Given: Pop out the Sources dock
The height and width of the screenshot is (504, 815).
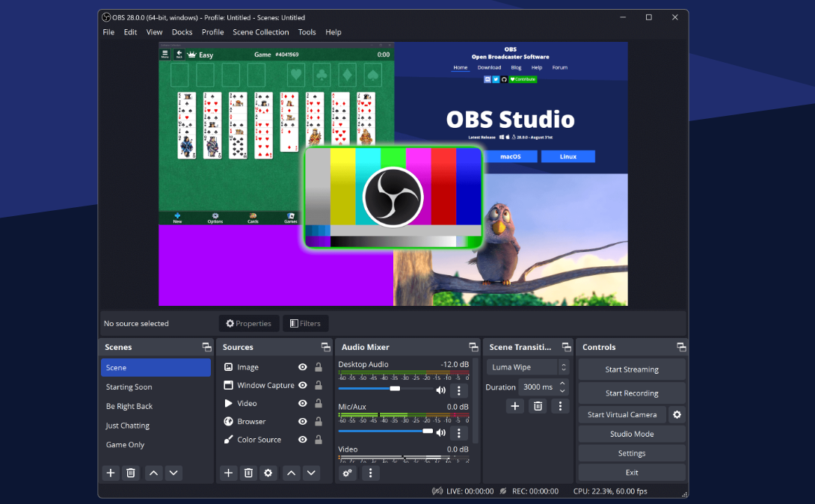Looking at the screenshot, I should pyautogui.click(x=326, y=347).
